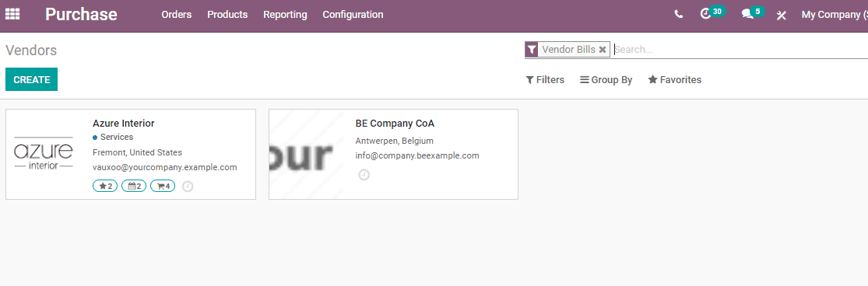Click Fremont, United States address
Viewport: 868px width, 286px height.
(x=137, y=152)
